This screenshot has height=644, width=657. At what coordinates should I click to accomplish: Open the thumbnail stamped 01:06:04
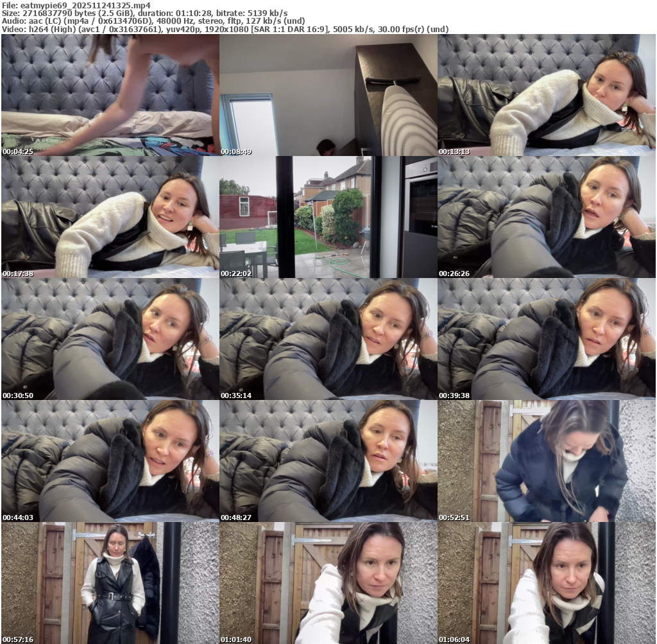(547, 583)
